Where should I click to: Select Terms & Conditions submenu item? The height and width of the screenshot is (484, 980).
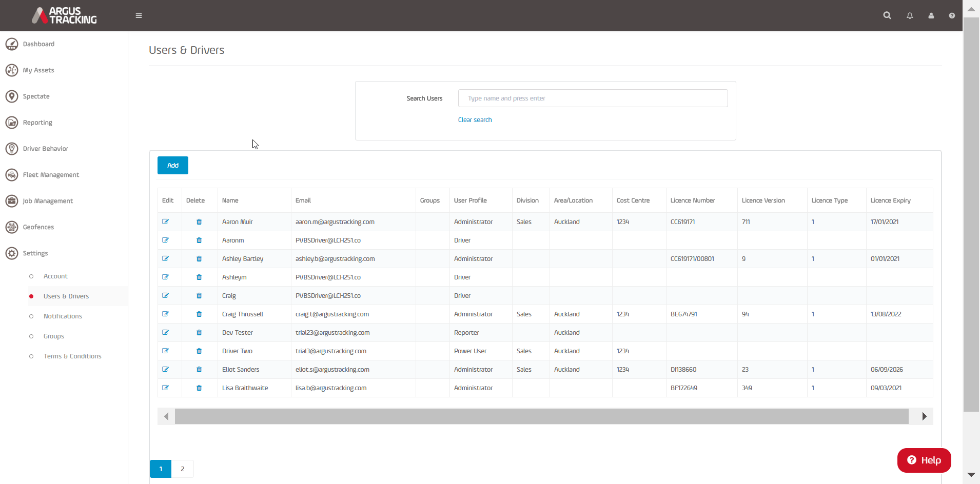(72, 356)
